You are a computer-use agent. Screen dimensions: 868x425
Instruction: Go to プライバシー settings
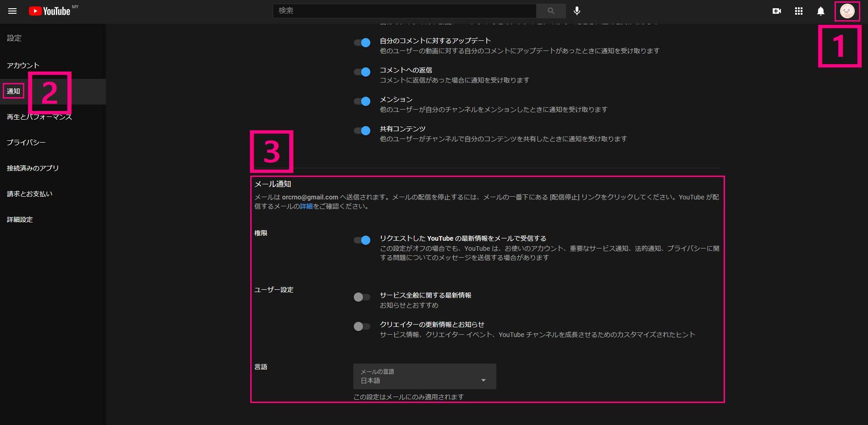[x=26, y=143]
